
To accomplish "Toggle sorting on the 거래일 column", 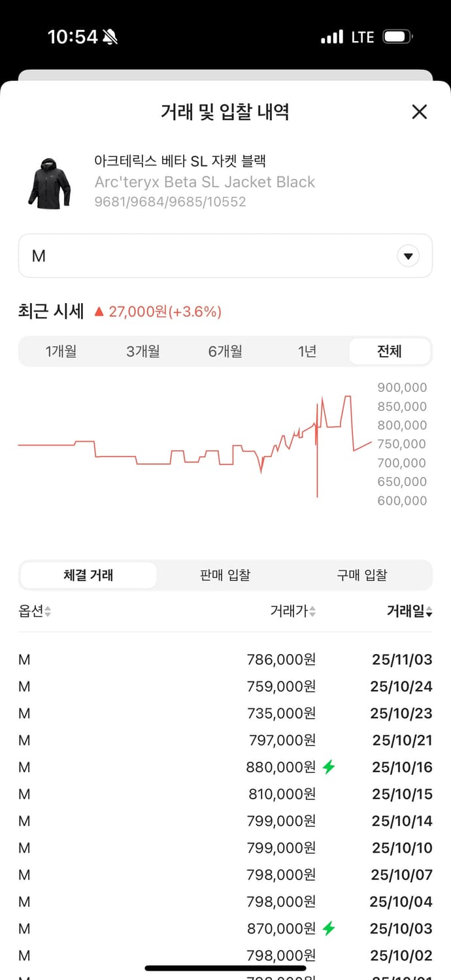I will pos(409,611).
